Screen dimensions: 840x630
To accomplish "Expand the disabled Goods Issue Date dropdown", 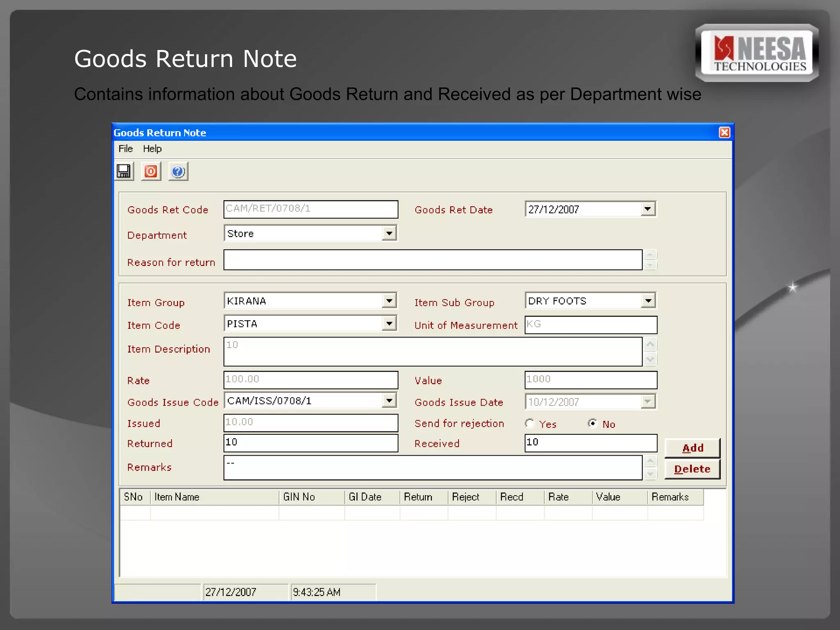I will point(648,402).
